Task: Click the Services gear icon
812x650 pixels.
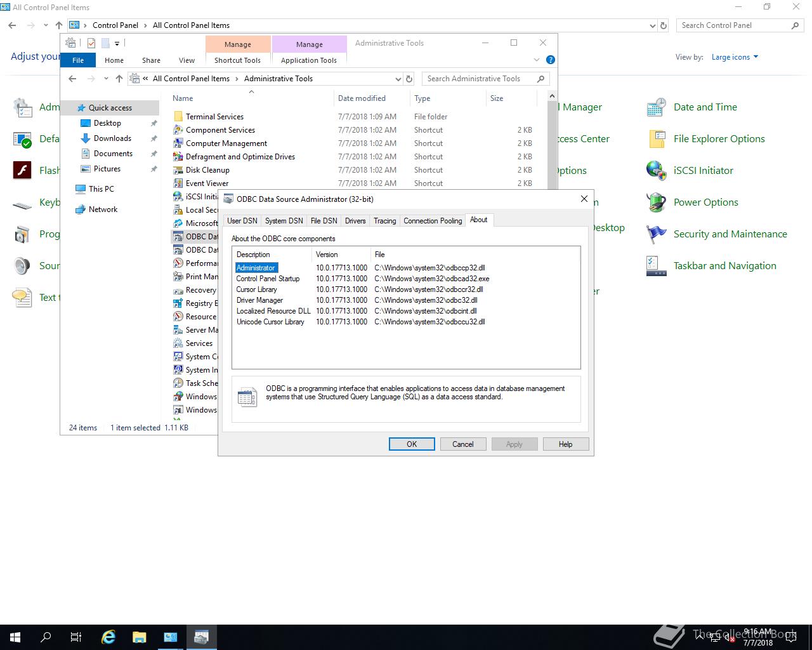Action: pyautogui.click(x=178, y=343)
